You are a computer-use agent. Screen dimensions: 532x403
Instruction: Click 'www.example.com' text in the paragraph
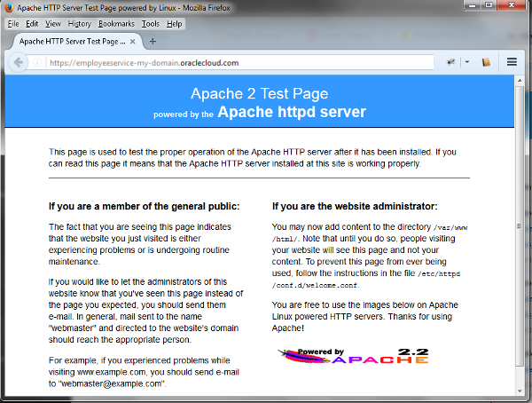tap(112, 372)
